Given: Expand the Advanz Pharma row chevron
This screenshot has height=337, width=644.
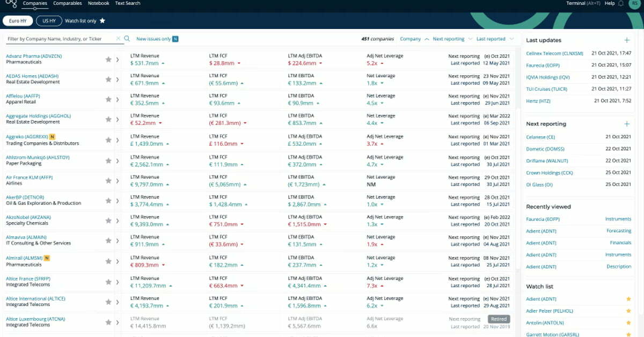Looking at the screenshot, I should [x=118, y=59].
